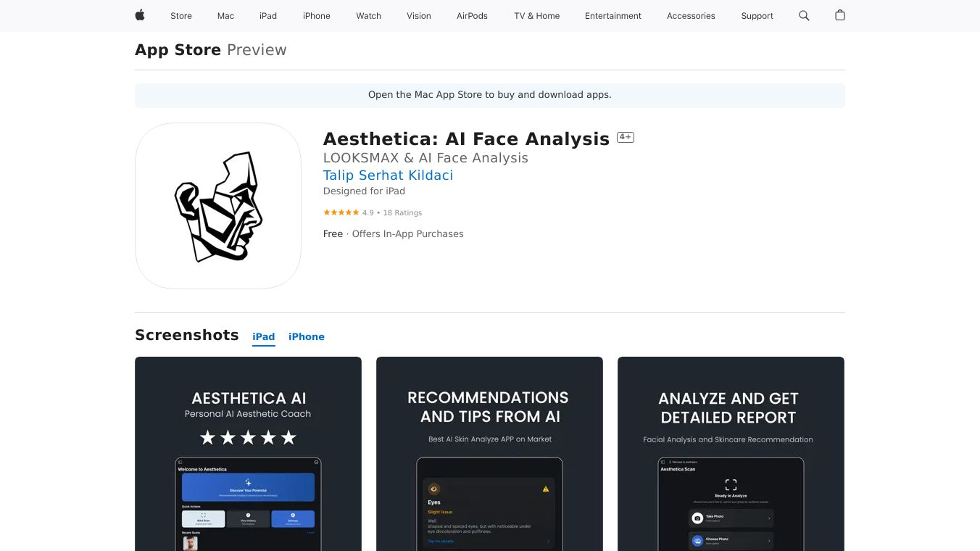The height and width of the screenshot is (551, 980).
Task: Open the TV & Home menu
Action: (537, 16)
